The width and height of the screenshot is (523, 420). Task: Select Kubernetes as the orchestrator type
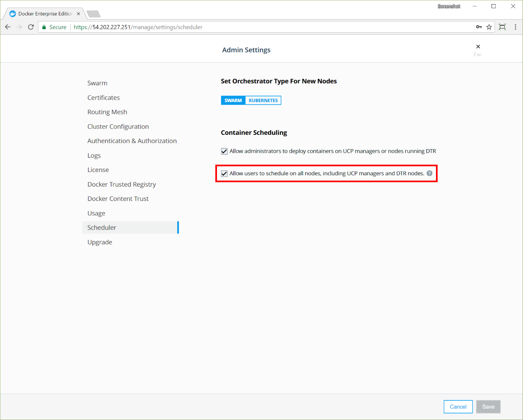pos(263,101)
